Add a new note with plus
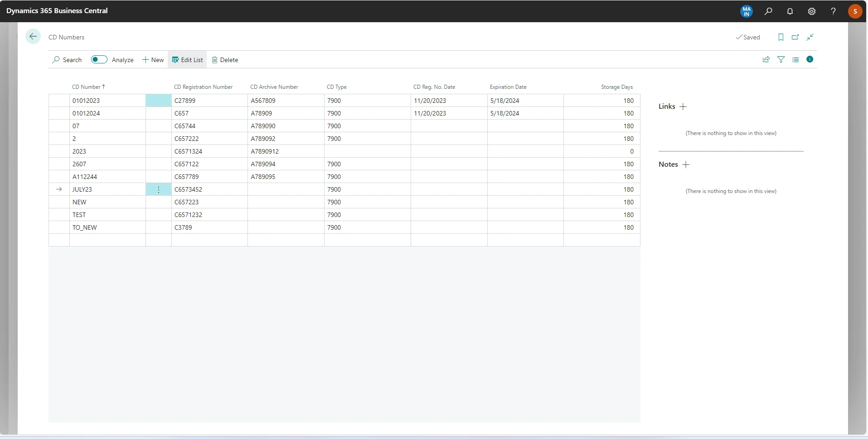This screenshot has width=868, height=439. [x=686, y=164]
